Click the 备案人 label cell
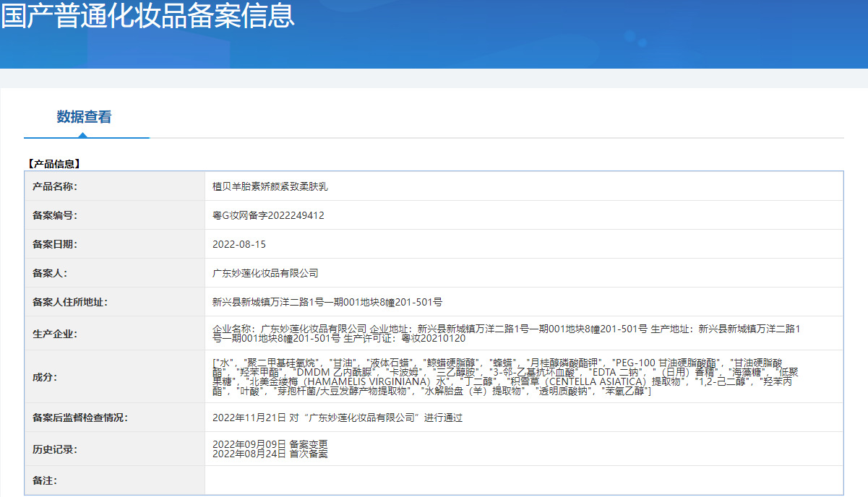This screenshot has width=868, height=497. click(115, 273)
